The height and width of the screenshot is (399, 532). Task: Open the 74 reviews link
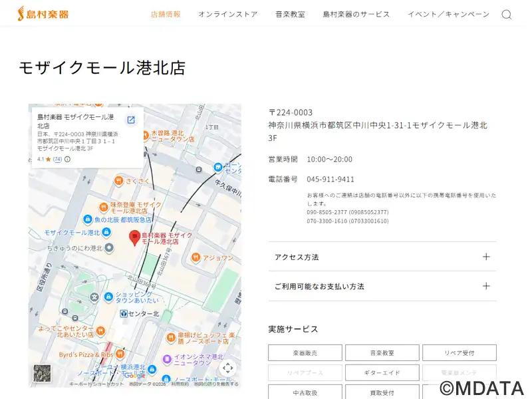(x=57, y=160)
